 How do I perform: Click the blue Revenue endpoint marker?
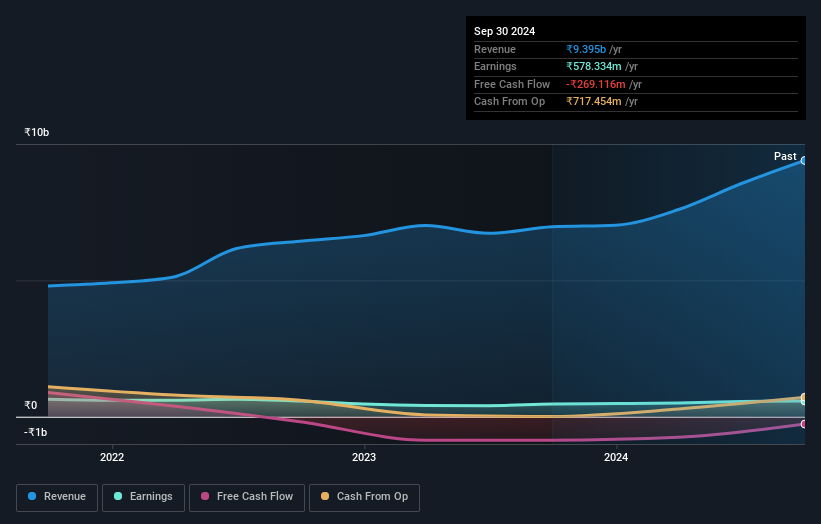[x=803, y=161]
